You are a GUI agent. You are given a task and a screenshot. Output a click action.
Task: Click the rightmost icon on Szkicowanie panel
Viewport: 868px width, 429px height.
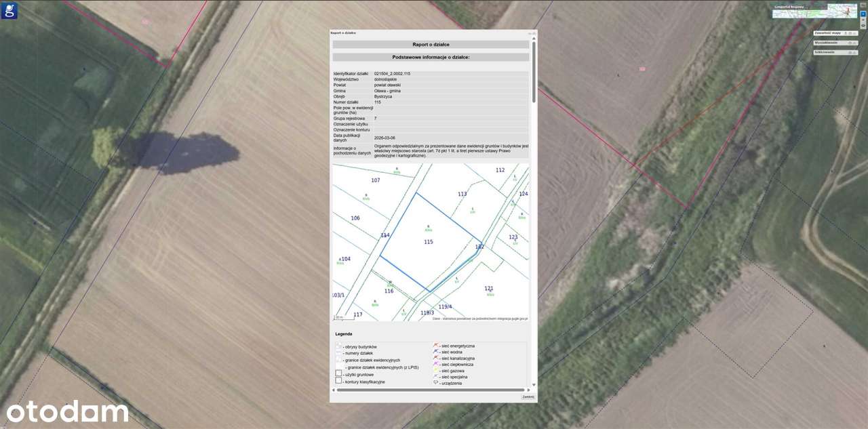coord(854,52)
